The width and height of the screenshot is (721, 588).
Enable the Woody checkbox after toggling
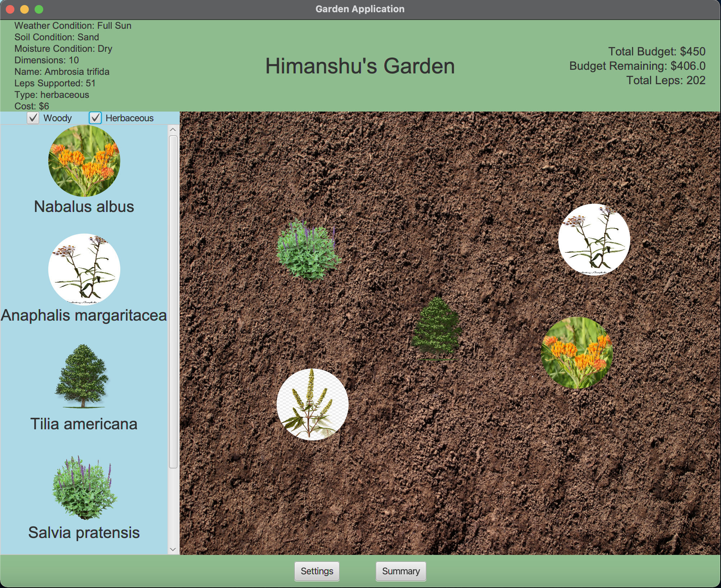pyautogui.click(x=33, y=118)
